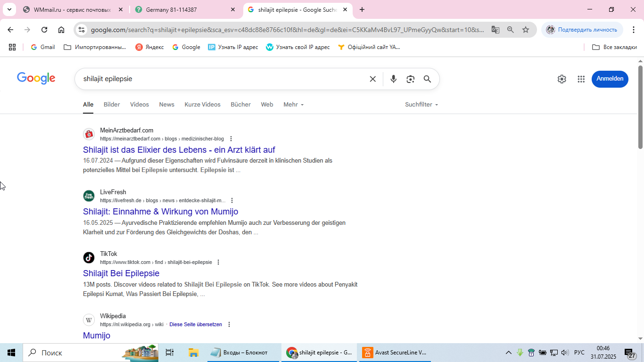
Task: Open a new browser tab with plus icon
Action: point(362,9)
